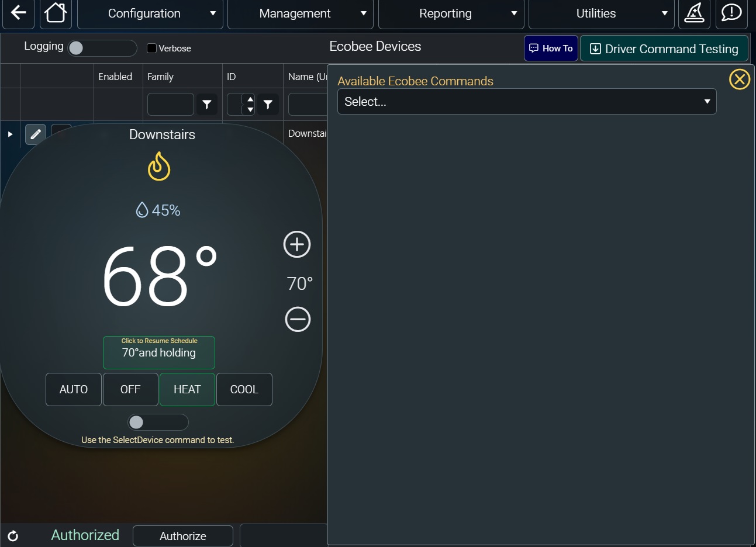Click the ID column filter icon
The width and height of the screenshot is (756, 547).
(268, 105)
